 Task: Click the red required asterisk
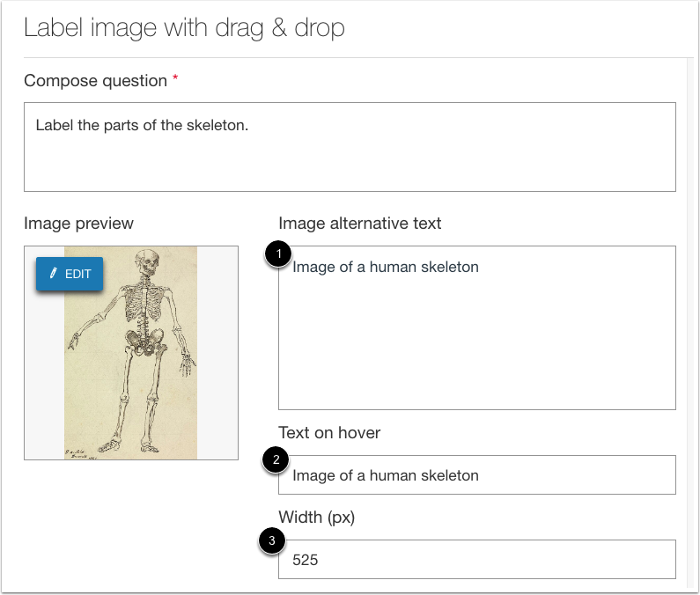(175, 80)
